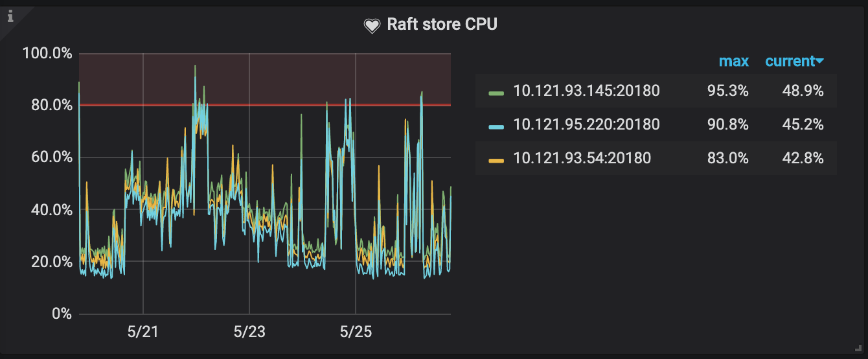Viewport: 868px width, 359px height.
Task: Click the 20.0% y-axis label
Action: click(51, 262)
